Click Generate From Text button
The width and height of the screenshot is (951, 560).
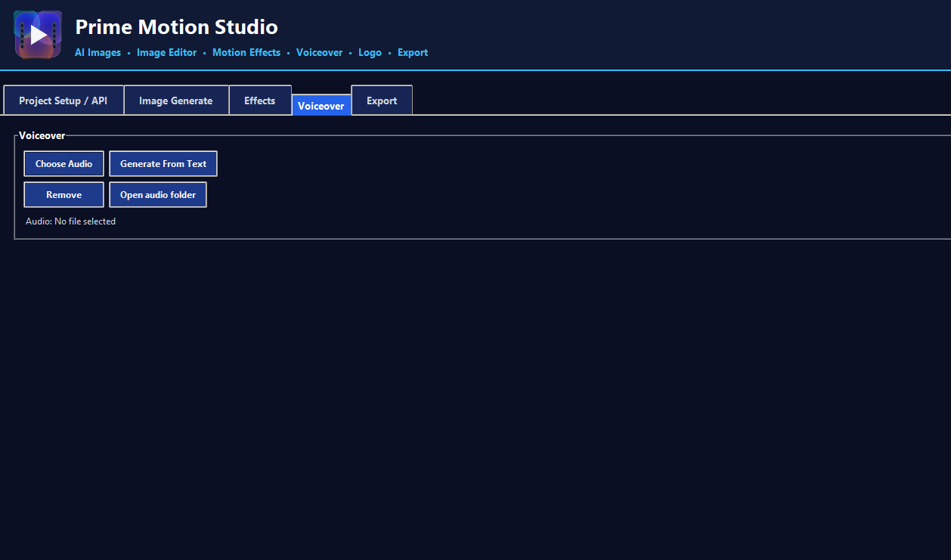click(x=163, y=164)
